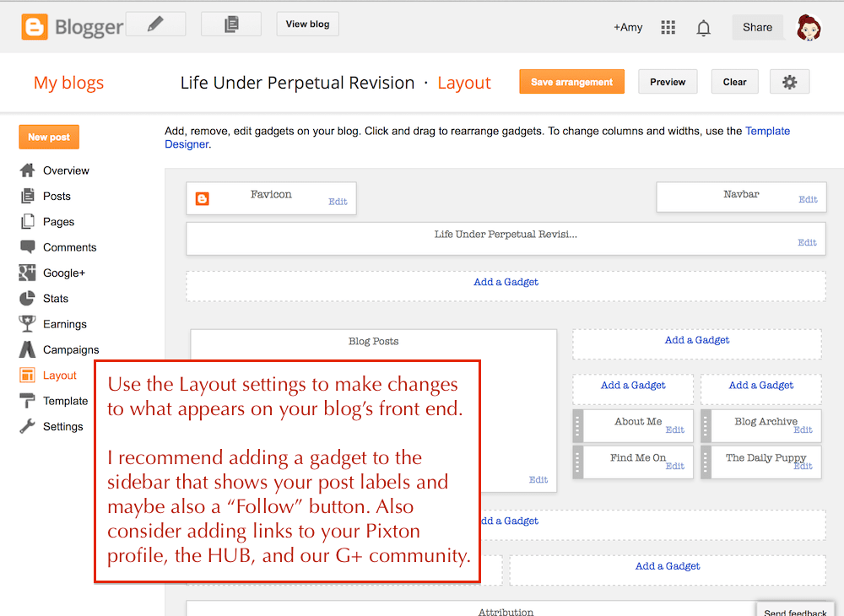The width and height of the screenshot is (844, 616).
Task: Open the Google apps grid icon
Action: click(x=668, y=28)
